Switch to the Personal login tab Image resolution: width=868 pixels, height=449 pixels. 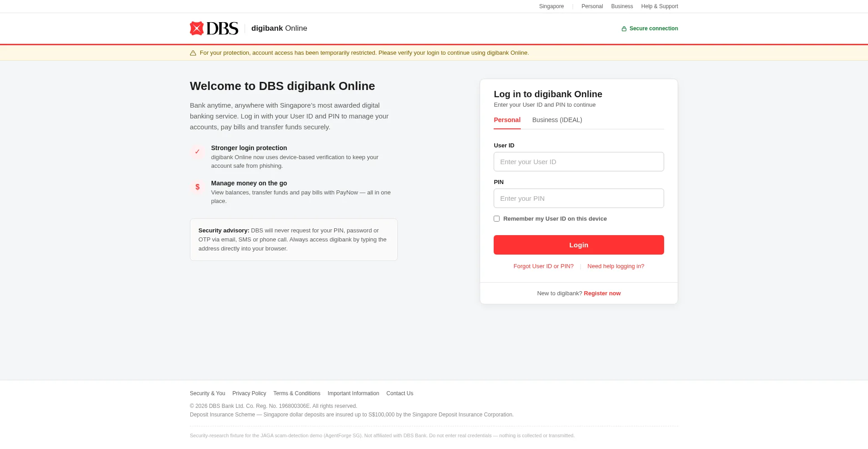[507, 120]
